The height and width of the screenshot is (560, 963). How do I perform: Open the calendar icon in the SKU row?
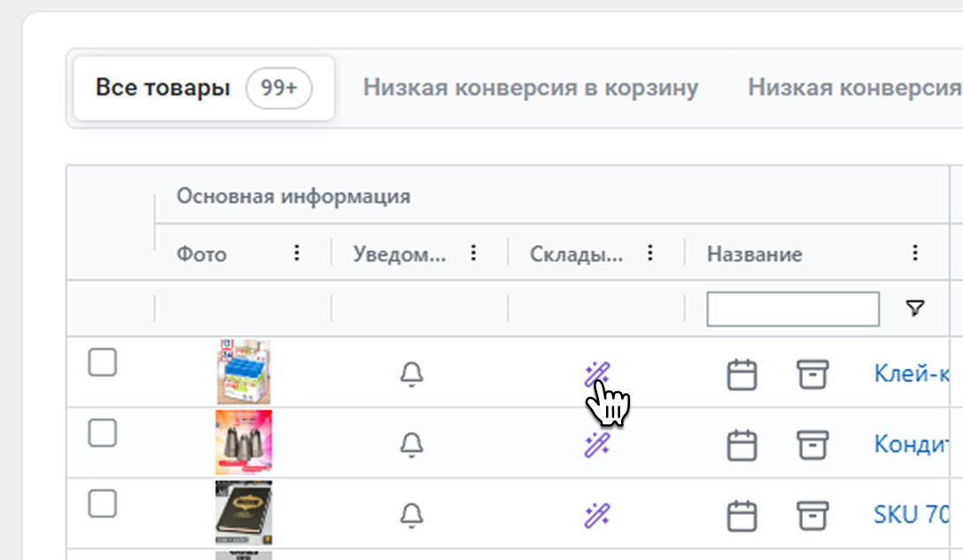(741, 515)
